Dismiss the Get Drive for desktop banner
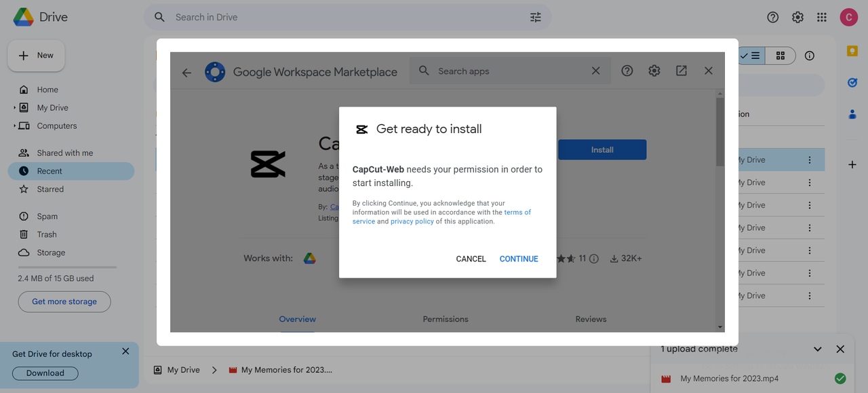This screenshot has width=868, height=393. coord(125,351)
